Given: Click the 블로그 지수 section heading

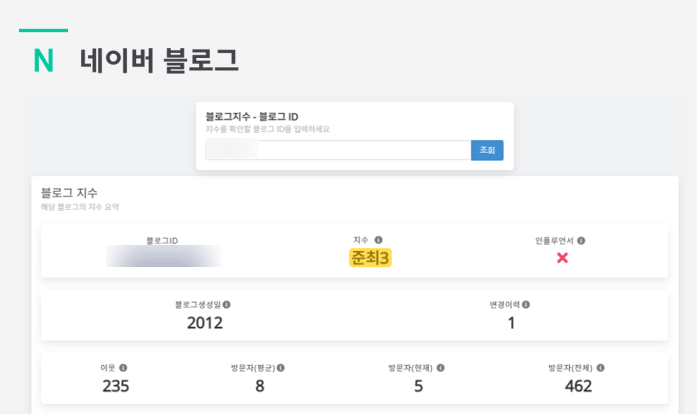Looking at the screenshot, I should [x=69, y=192].
